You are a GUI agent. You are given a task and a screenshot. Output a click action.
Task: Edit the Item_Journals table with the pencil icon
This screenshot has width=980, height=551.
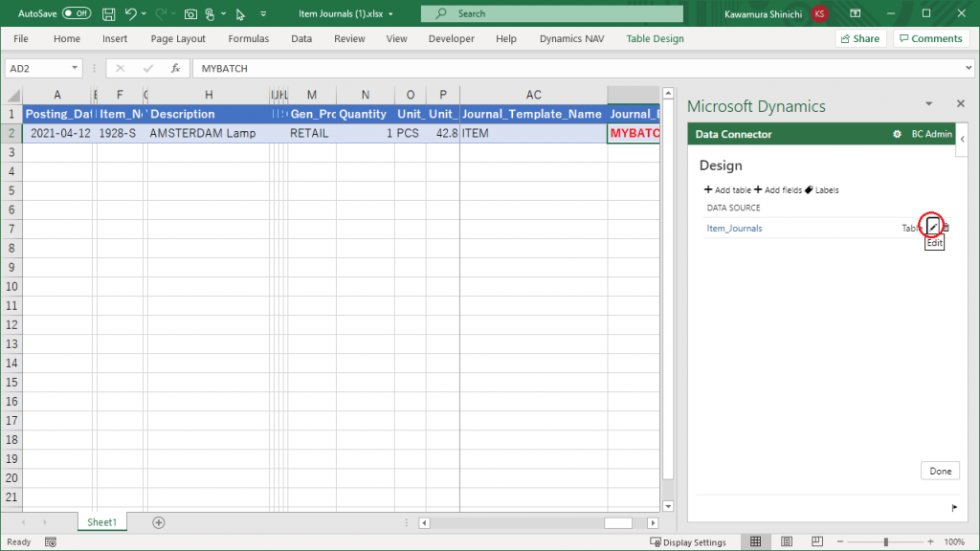click(x=932, y=227)
